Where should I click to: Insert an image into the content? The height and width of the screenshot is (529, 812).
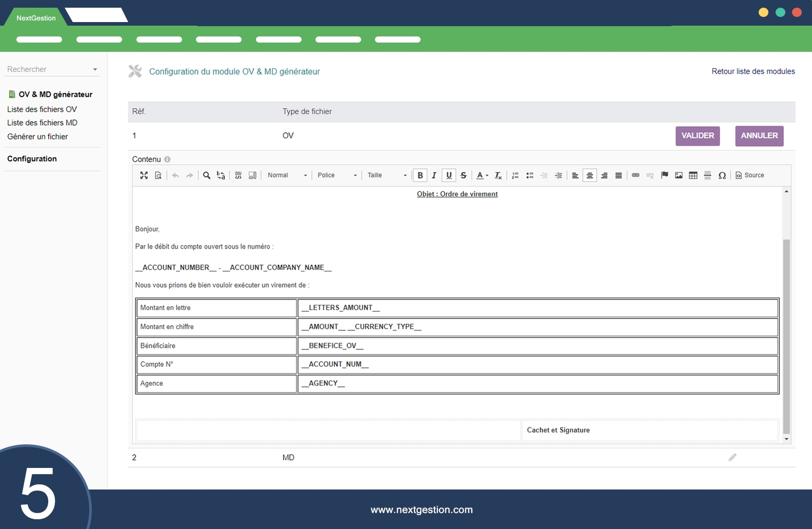pyautogui.click(x=679, y=175)
